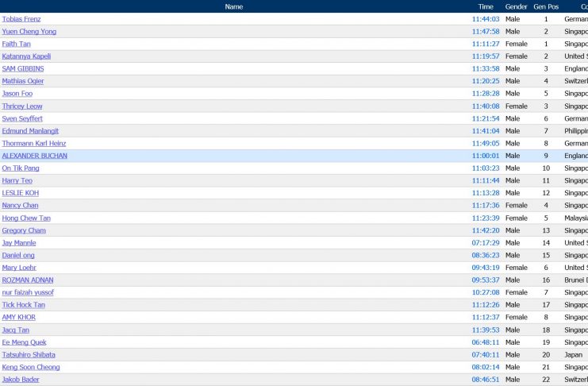
Task: Open Tobias Frenz's result link
Action: click(x=21, y=19)
